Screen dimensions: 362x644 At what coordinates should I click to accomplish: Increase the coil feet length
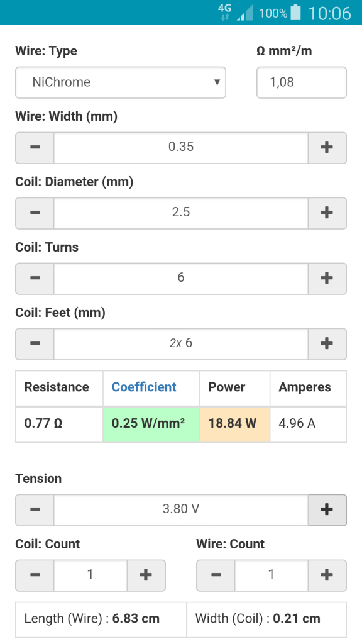[327, 344]
